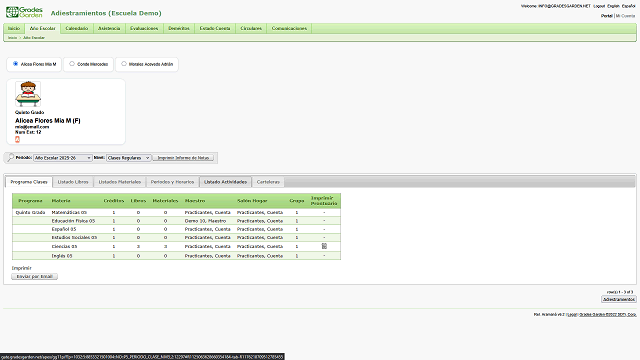The height and width of the screenshot is (360, 640).
Task: Click the Grades Garden logo
Action: coord(24,12)
